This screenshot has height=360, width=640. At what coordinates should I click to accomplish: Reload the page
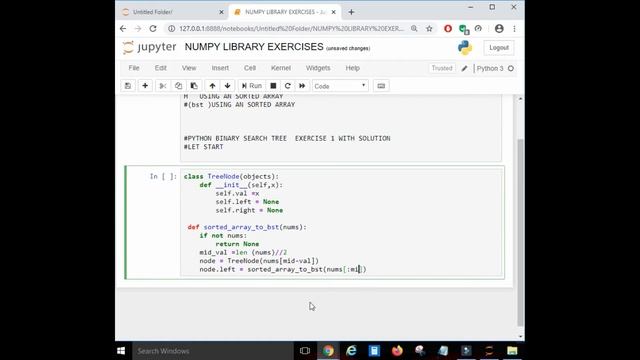153,29
